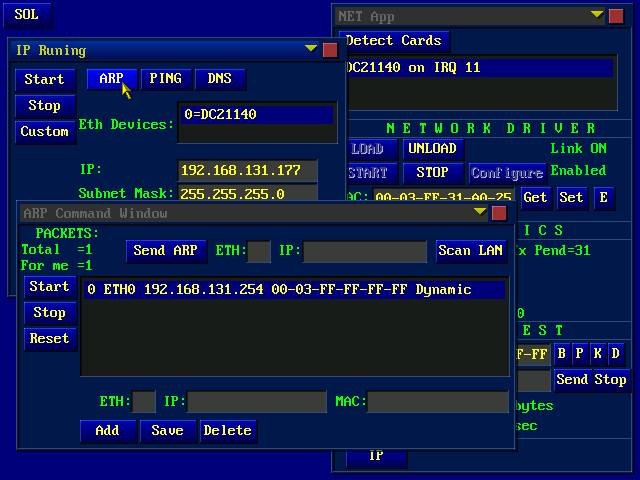
Task: Click the Send ARP button
Action: tap(166, 251)
